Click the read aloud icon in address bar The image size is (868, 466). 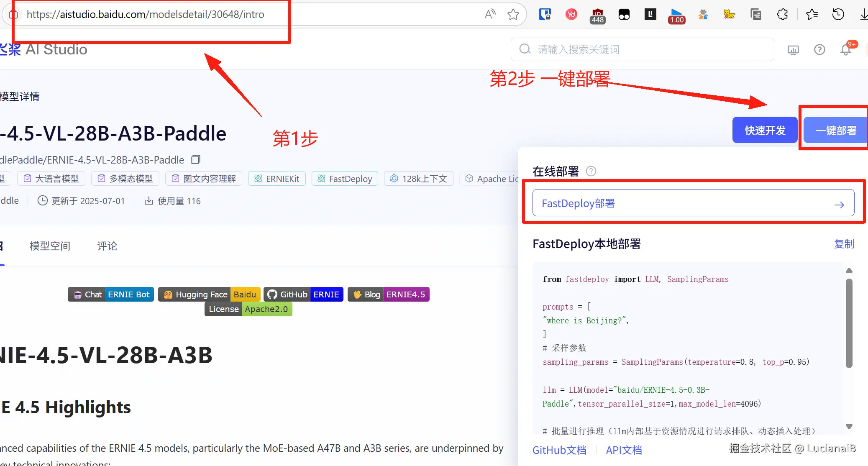(490, 15)
